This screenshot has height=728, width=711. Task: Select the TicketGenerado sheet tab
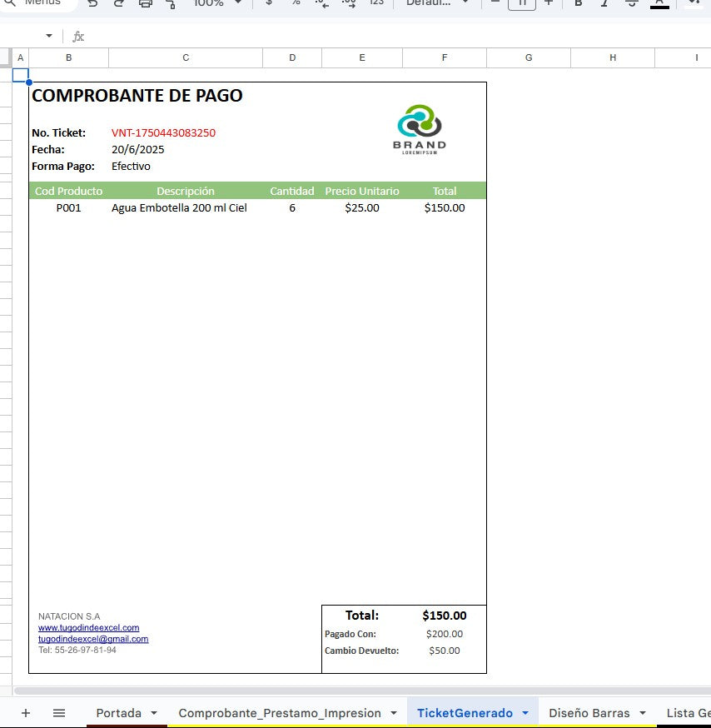tap(465, 713)
